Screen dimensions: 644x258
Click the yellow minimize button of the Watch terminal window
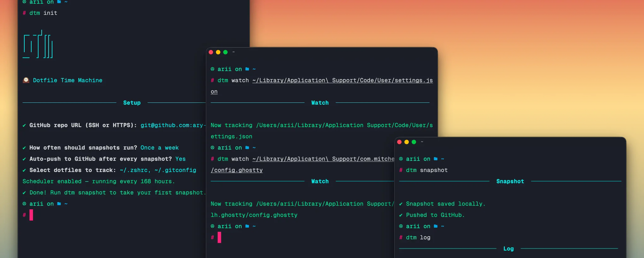218,52
